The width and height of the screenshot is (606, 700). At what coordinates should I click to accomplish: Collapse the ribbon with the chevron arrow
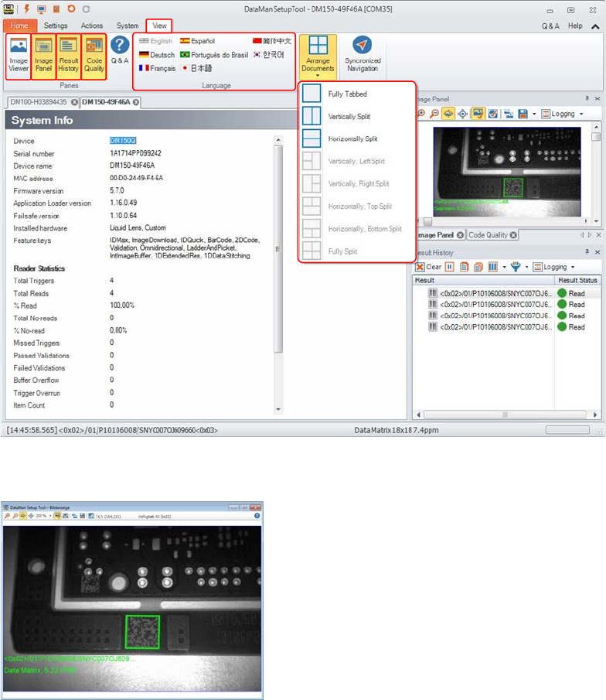pyautogui.click(x=595, y=26)
